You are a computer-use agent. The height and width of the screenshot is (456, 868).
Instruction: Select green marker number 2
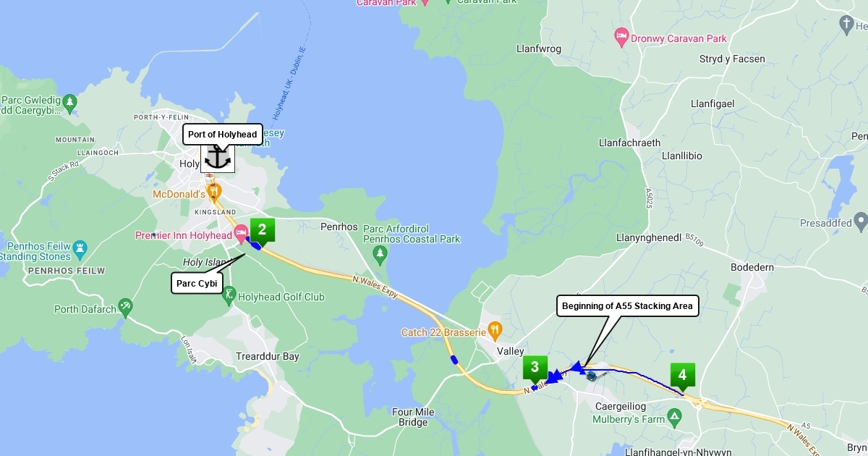(263, 232)
